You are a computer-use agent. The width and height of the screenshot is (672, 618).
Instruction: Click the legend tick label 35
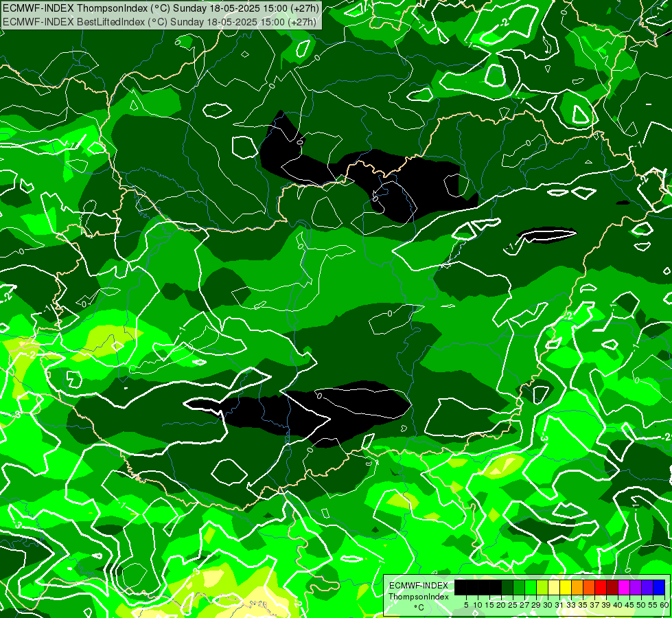point(583,605)
